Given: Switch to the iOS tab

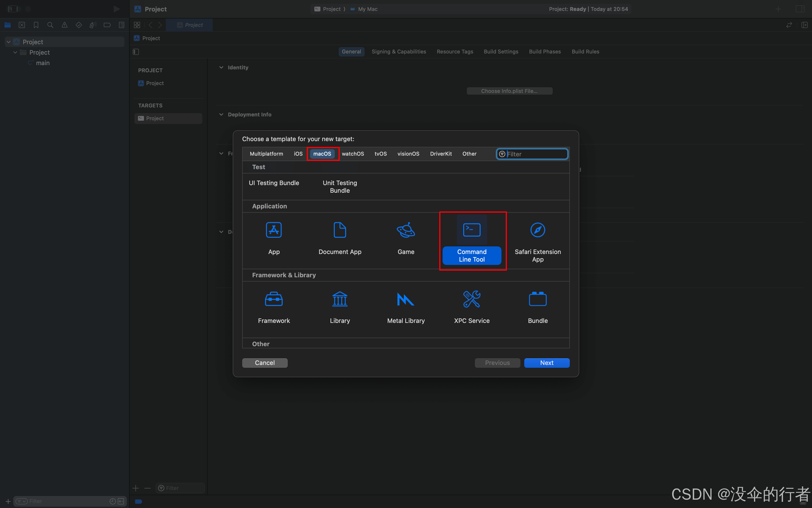Looking at the screenshot, I should (298, 153).
